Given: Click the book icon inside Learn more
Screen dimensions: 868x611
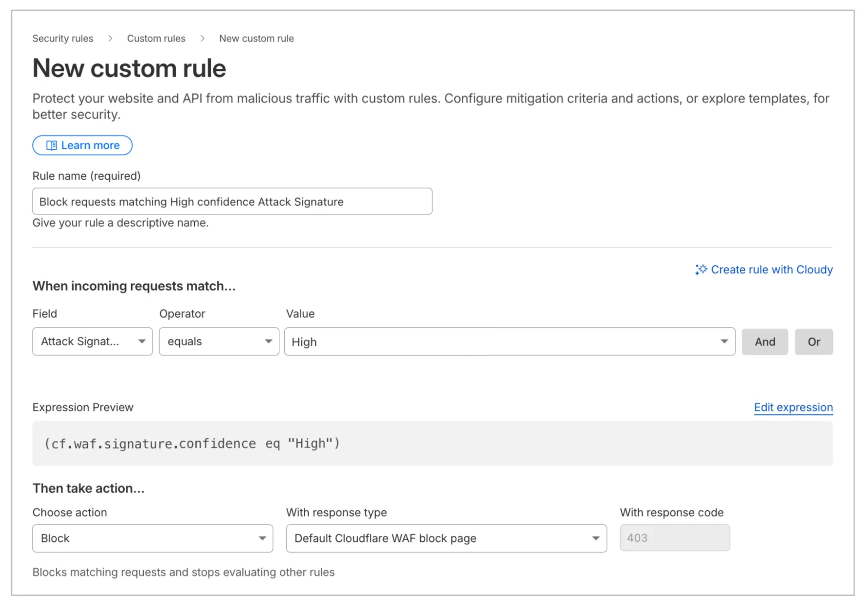Looking at the screenshot, I should coord(52,145).
